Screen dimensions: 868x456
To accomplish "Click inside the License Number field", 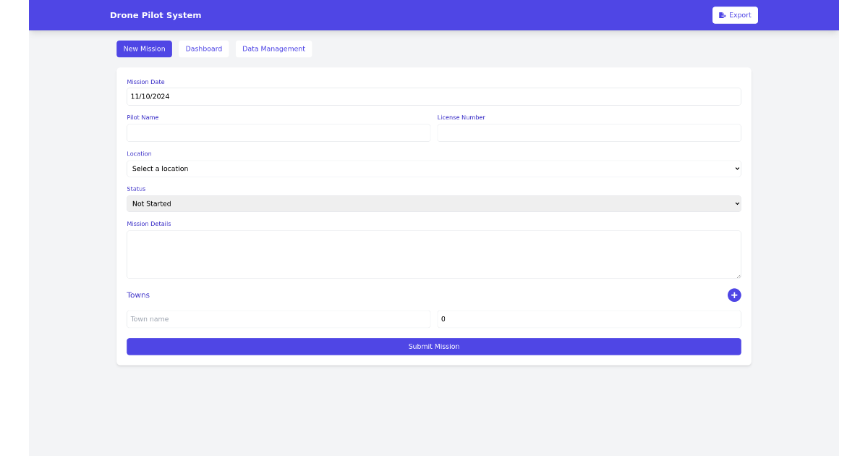I will [588, 132].
